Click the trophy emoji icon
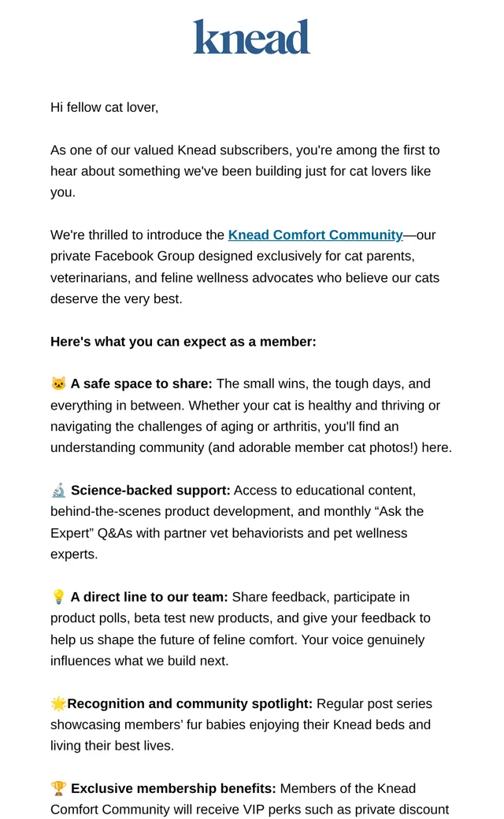 pyautogui.click(x=58, y=788)
